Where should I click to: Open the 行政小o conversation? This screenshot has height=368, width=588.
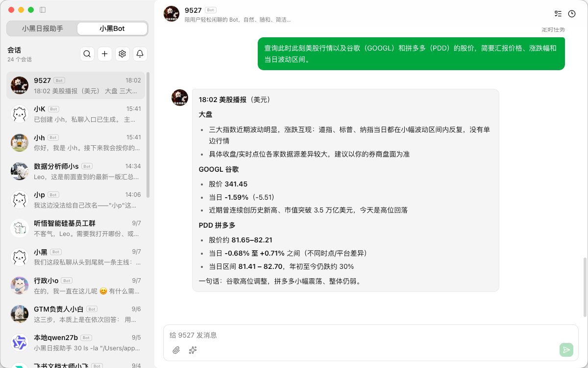tap(76, 286)
